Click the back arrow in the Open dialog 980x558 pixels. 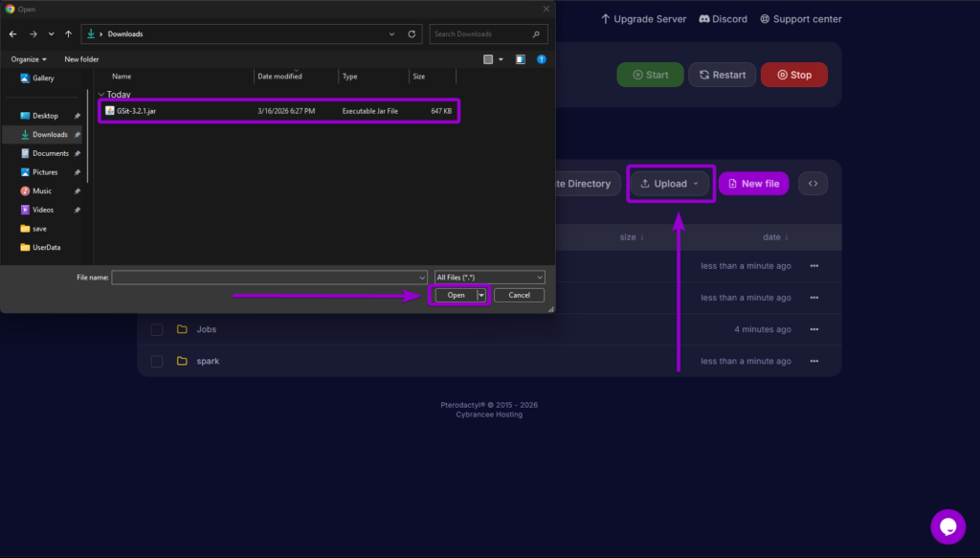(11, 33)
